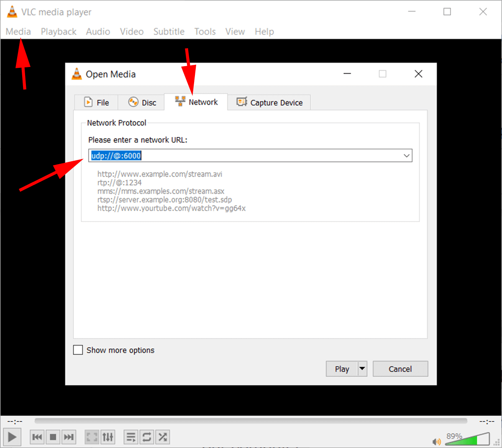The height and width of the screenshot is (448, 502).
Task: Open the Playback menu
Action: [x=59, y=32]
